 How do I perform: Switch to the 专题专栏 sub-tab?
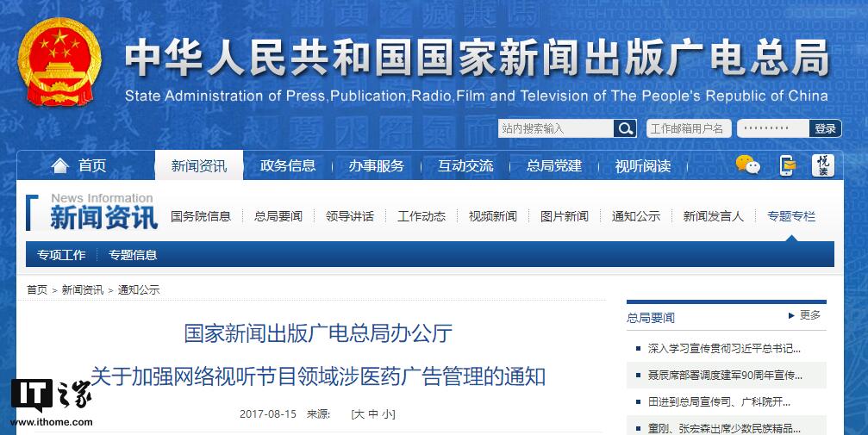click(791, 216)
